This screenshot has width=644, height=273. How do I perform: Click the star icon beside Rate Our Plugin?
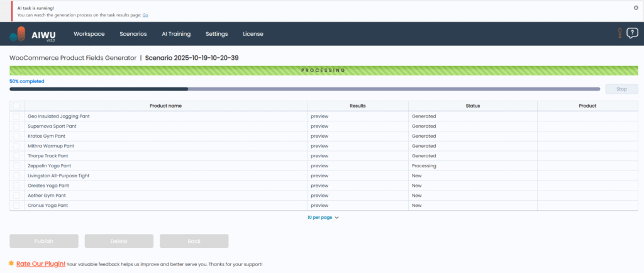pos(11,263)
